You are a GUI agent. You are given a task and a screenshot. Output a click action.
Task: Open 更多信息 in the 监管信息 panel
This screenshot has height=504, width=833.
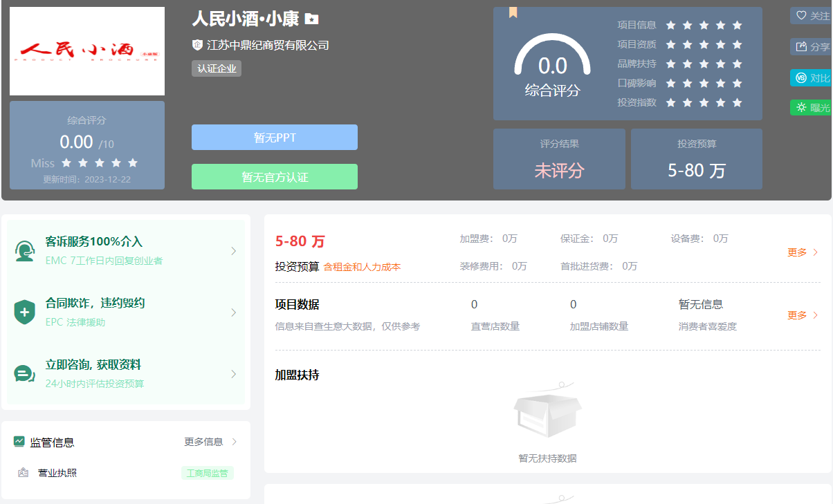210,442
